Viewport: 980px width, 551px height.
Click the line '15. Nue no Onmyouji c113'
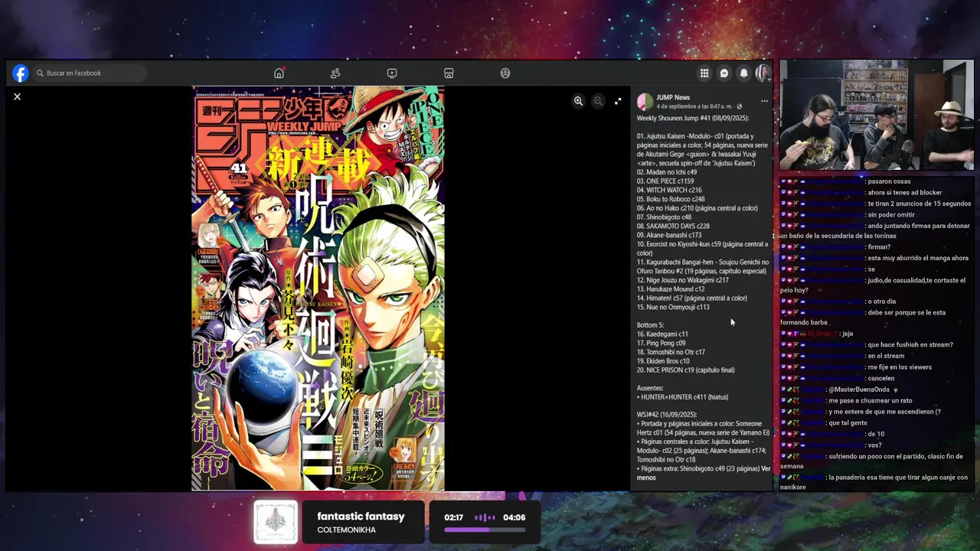pyautogui.click(x=673, y=307)
